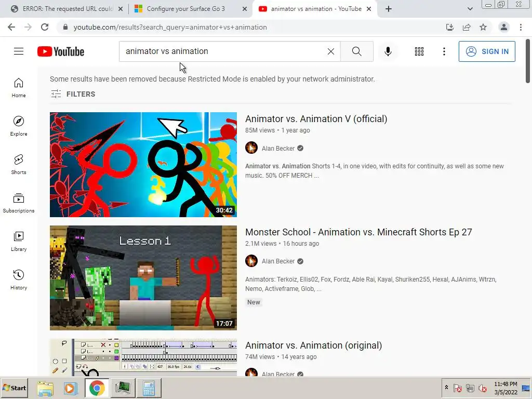Open YouTube settings three-dot menu
This screenshot has width=532, height=399.
point(444,51)
